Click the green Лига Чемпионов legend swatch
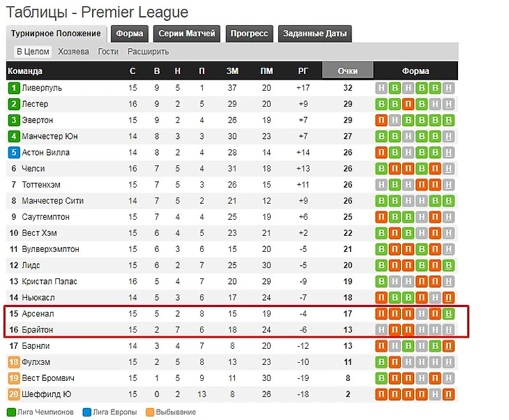 pos(10,412)
